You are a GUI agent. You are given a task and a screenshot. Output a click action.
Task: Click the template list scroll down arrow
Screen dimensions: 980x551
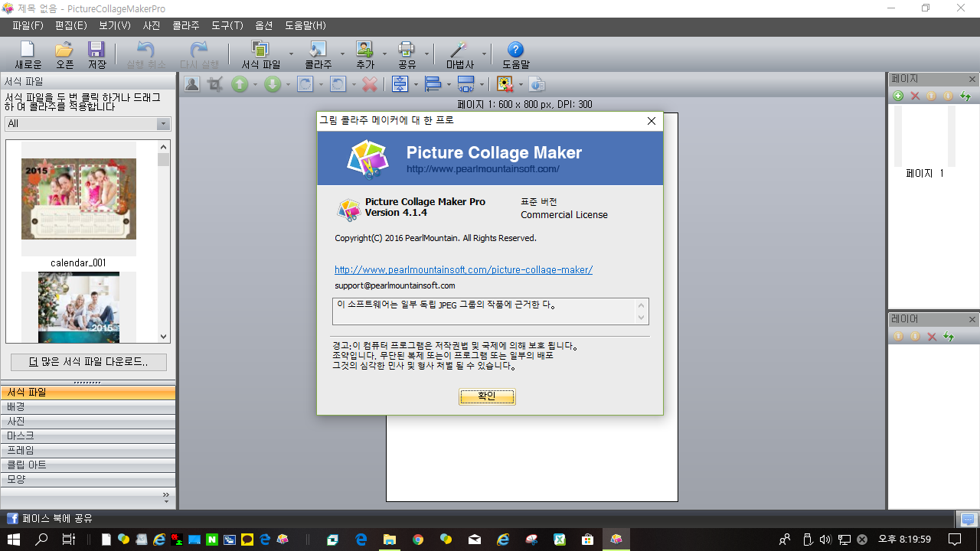pyautogui.click(x=164, y=336)
